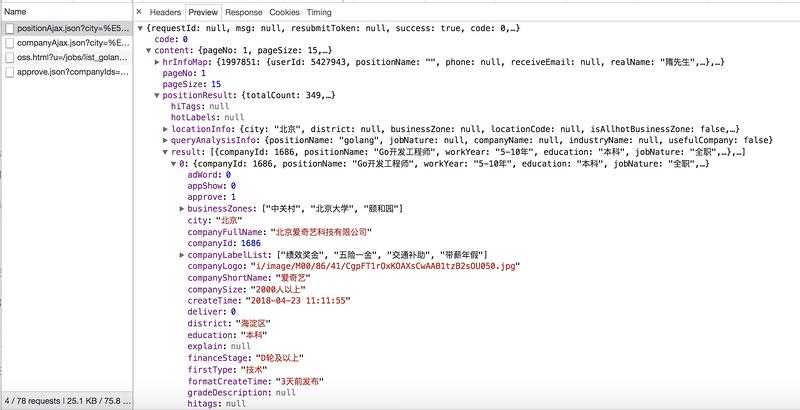Collapse the result array node
Viewport: 800px width, 410px height.
[x=165, y=152]
